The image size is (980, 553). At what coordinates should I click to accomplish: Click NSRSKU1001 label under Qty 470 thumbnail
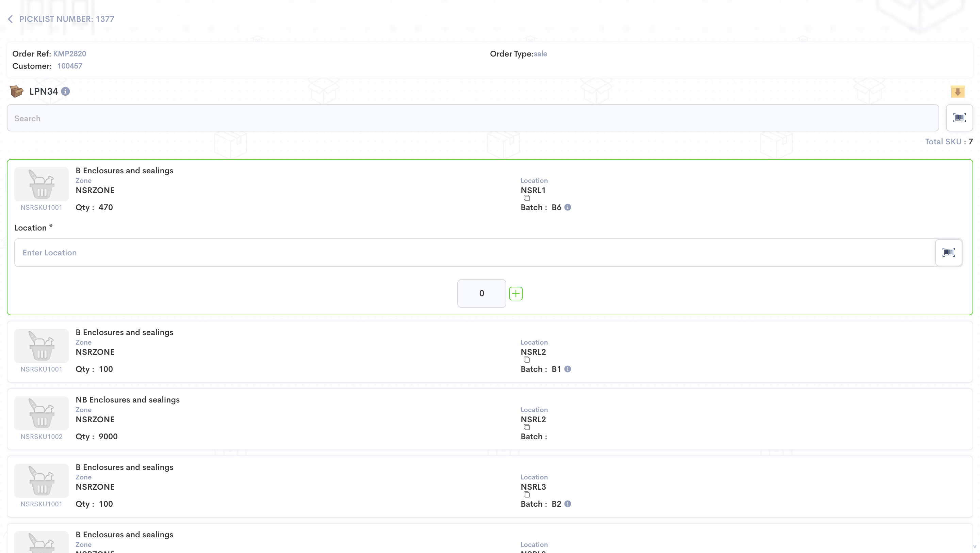pyautogui.click(x=42, y=207)
